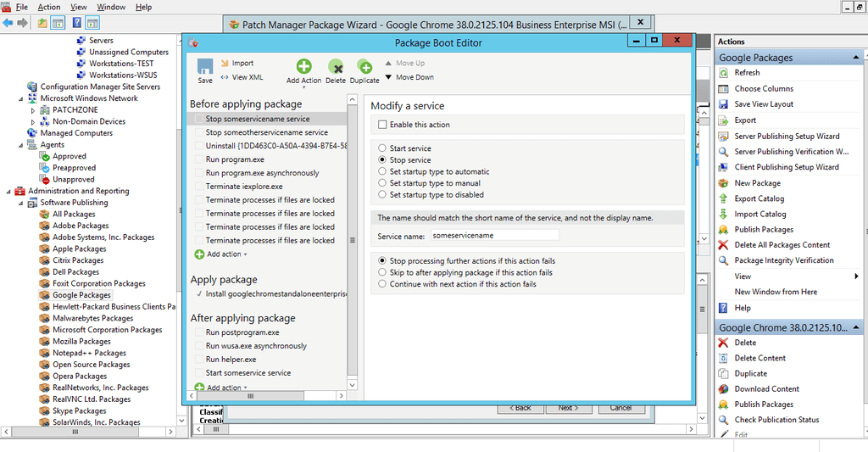Click the Export icon in the Actions pane
Screen dimensions: 868x452
(723, 120)
